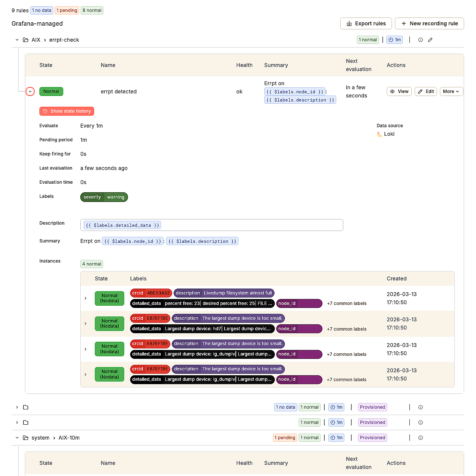Screen dimensions: 476x476
Task: Expand the first Normal Nodata instance row
Action: click(85, 298)
